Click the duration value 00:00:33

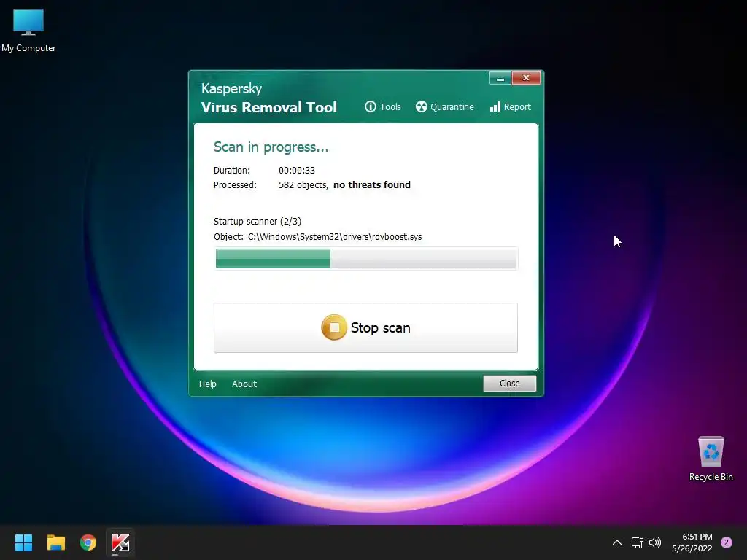click(x=297, y=171)
